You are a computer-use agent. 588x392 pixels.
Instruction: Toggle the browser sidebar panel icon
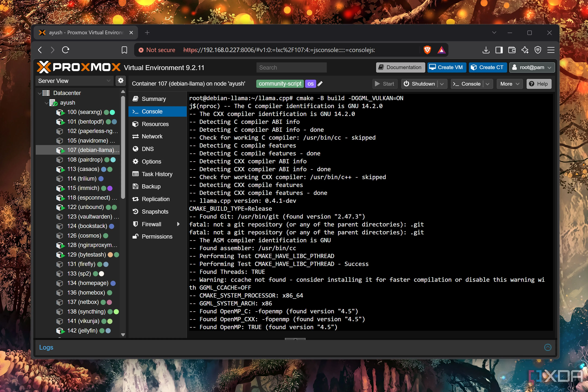[x=499, y=50]
